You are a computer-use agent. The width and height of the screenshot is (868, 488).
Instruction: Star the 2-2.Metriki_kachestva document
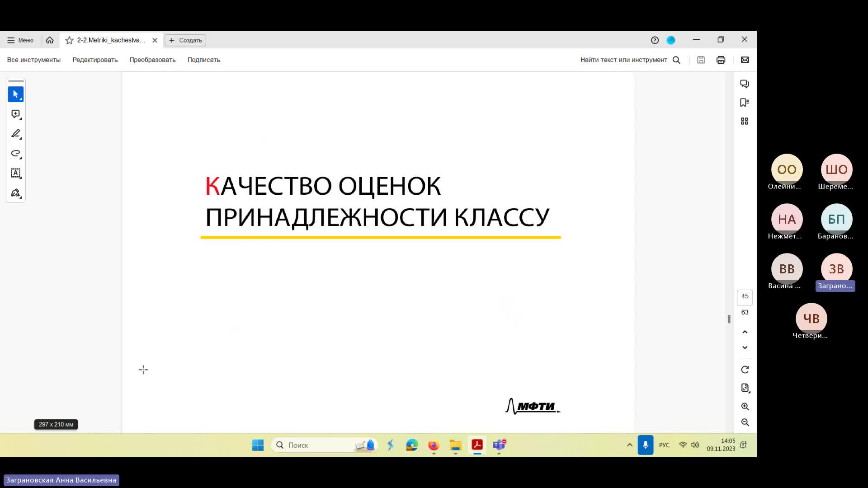[69, 41]
